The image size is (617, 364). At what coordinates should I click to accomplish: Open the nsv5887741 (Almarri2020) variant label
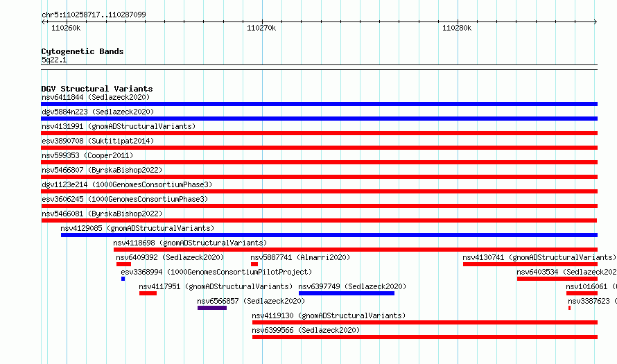pos(300,257)
